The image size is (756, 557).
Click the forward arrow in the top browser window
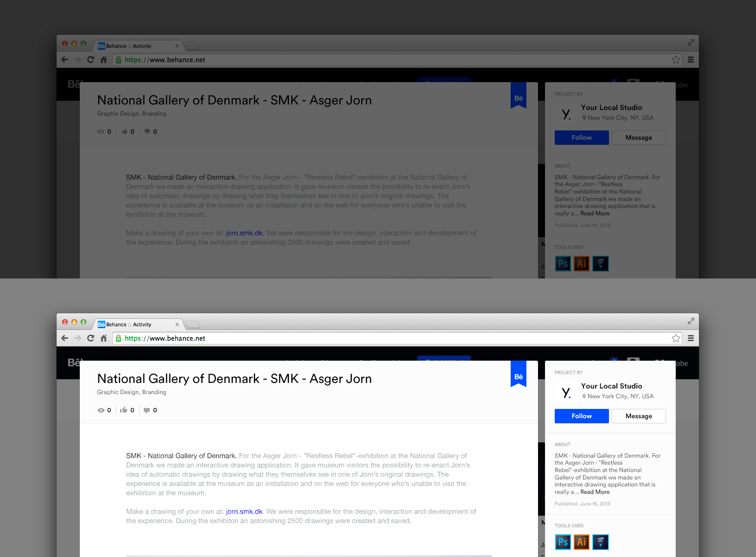pos(77,59)
